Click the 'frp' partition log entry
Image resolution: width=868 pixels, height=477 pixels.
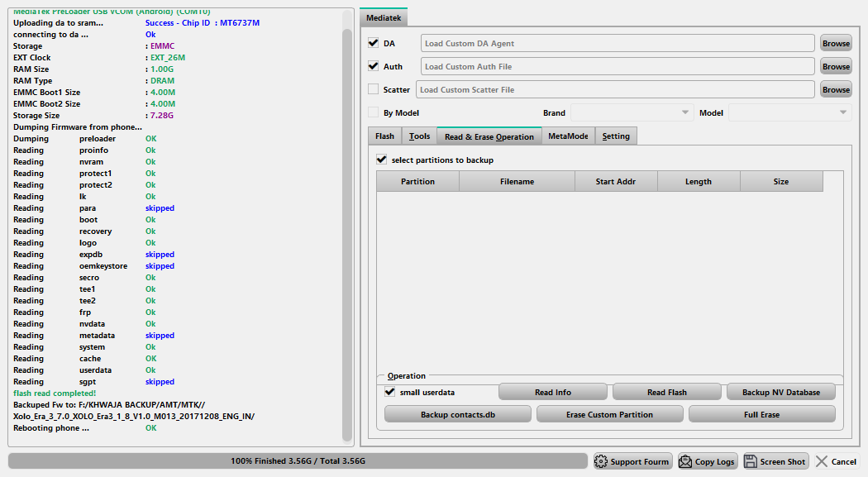(x=84, y=312)
